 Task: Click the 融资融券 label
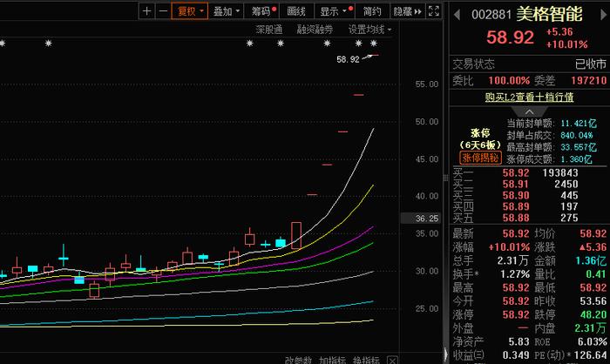(315, 29)
